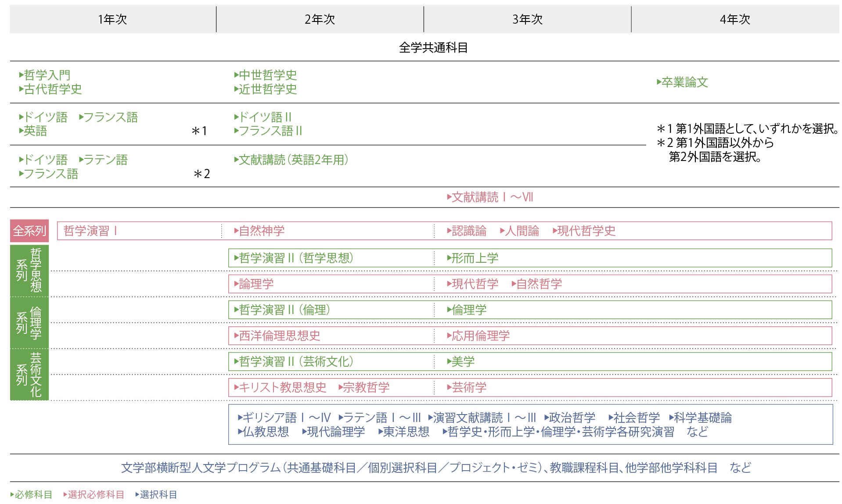This screenshot has width=842, height=504.
Task: Select the 現代論理学 elective
Action: click(x=334, y=432)
